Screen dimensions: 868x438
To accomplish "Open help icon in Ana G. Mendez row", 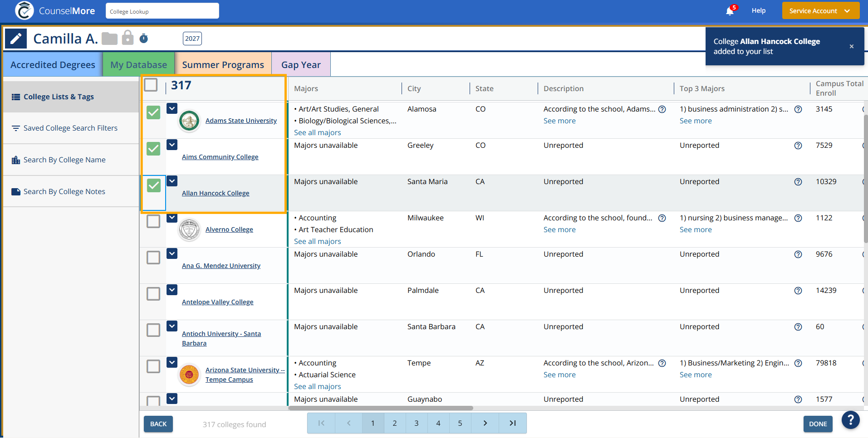I will coord(798,254).
